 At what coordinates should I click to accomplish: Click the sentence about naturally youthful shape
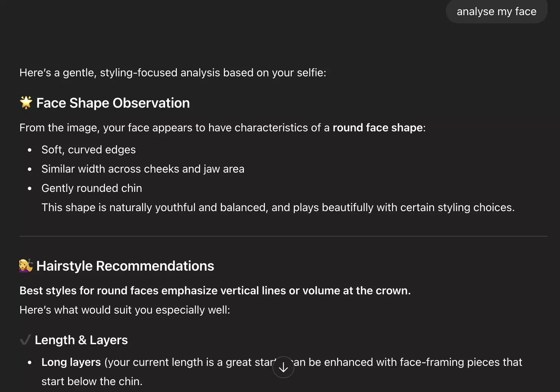(278, 207)
